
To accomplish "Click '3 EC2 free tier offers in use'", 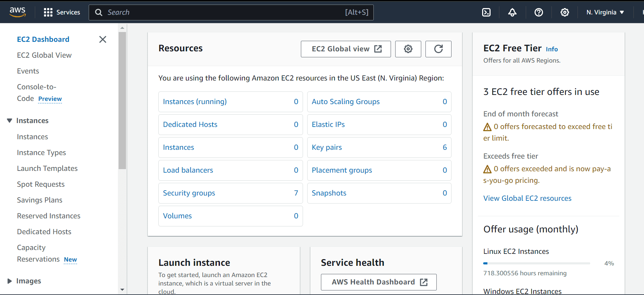I will (x=541, y=92).
